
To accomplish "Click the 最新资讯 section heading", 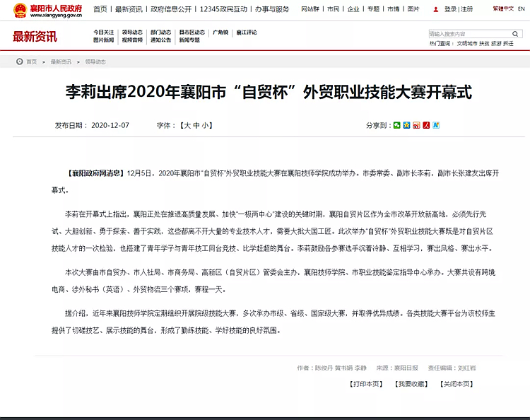I will point(35,37).
